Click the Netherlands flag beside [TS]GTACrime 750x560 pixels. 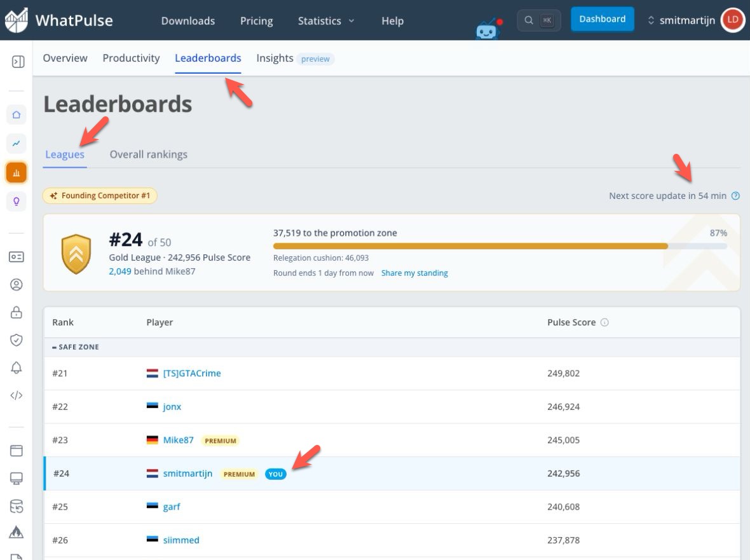pos(152,373)
